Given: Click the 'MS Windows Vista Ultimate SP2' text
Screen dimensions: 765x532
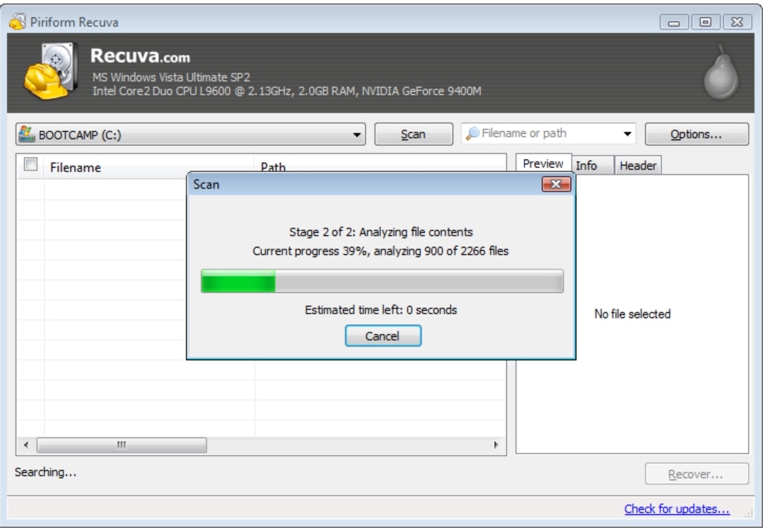Looking at the screenshot, I should tap(171, 77).
